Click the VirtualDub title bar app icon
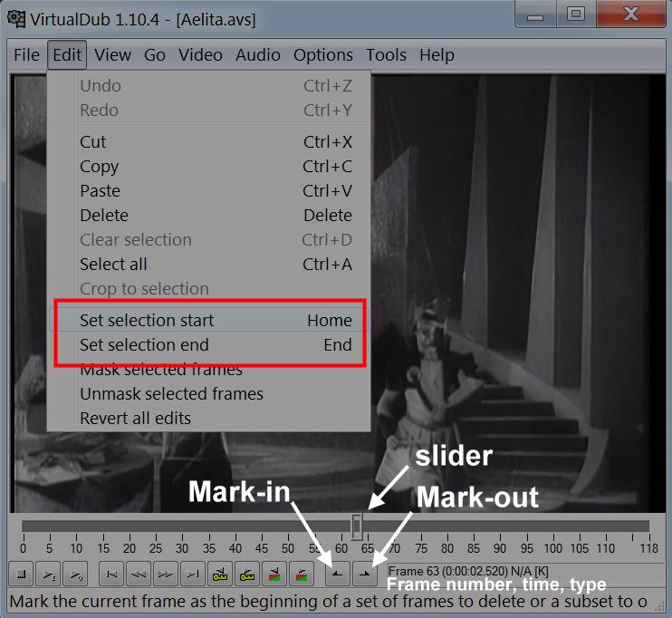This screenshot has height=618, width=672. coord(16,19)
